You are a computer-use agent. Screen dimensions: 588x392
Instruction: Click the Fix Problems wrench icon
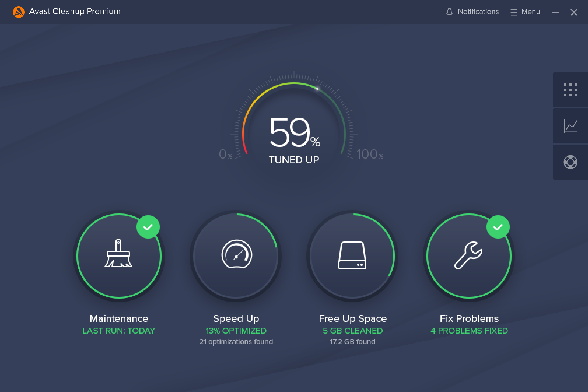[468, 255]
